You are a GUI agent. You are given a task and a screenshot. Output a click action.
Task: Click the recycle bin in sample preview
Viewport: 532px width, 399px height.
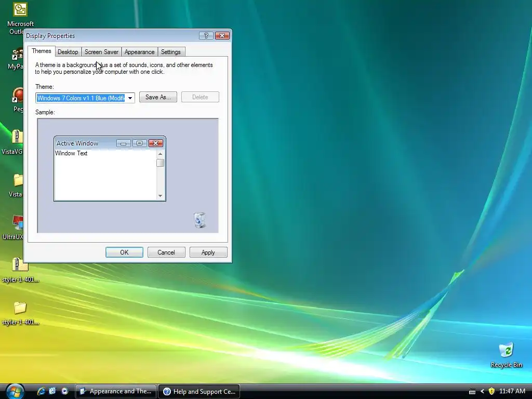200,220
